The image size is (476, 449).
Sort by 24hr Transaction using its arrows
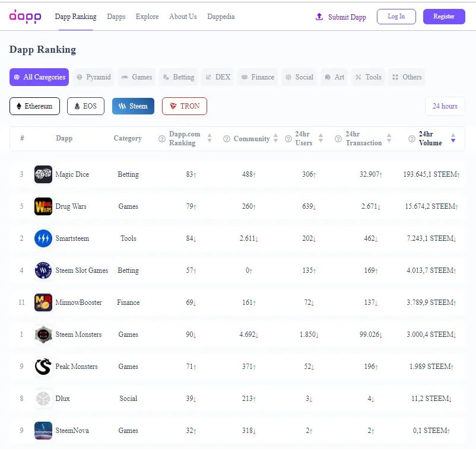tap(389, 138)
